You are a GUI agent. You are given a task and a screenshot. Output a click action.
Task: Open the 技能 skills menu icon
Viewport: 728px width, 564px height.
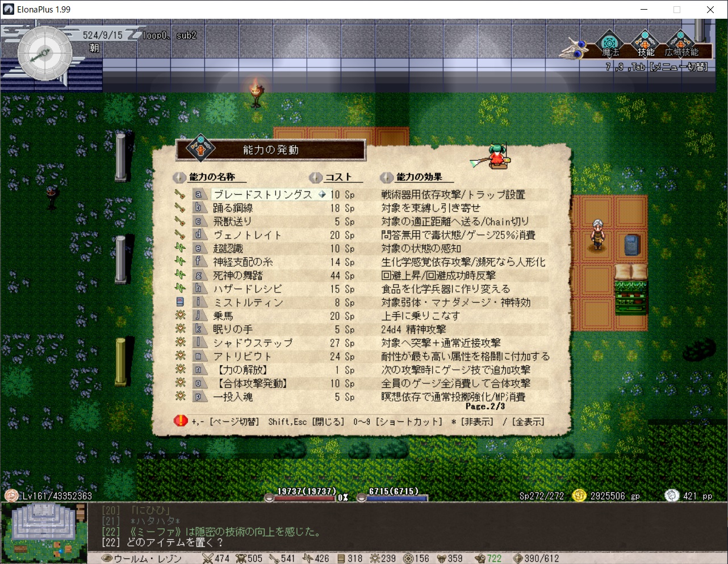(x=645, y=44)
